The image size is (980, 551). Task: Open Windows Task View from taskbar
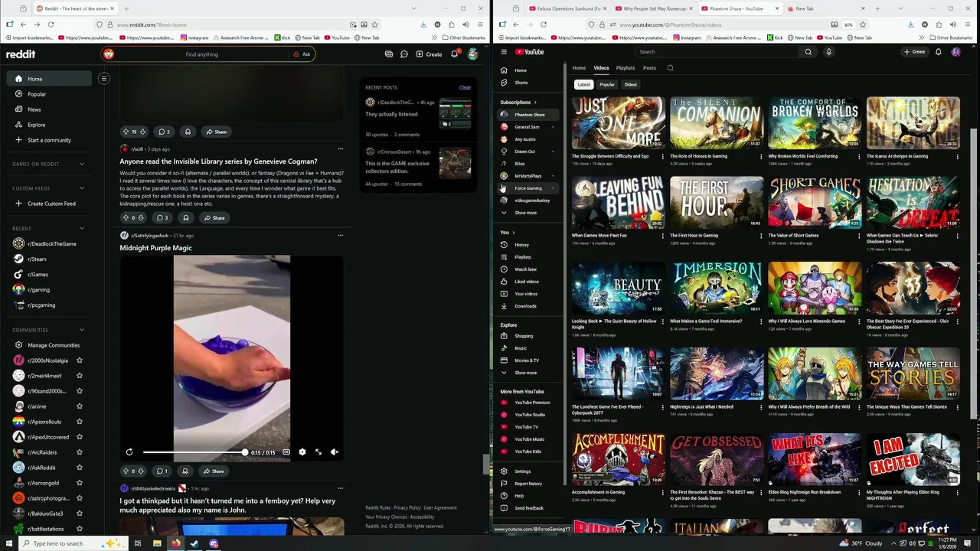(x=138, y=543)
